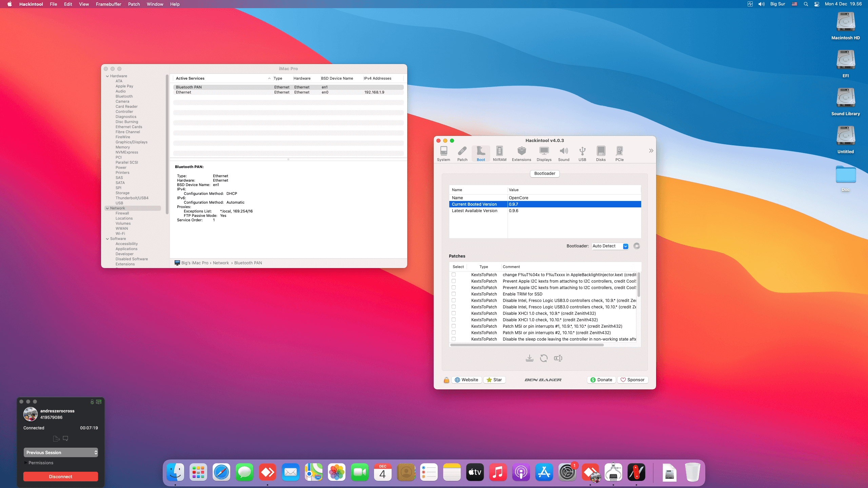This screenshot has height=488, width=868.
Task: Open the Patch tool in Hackintool
Action: point(462,154)
